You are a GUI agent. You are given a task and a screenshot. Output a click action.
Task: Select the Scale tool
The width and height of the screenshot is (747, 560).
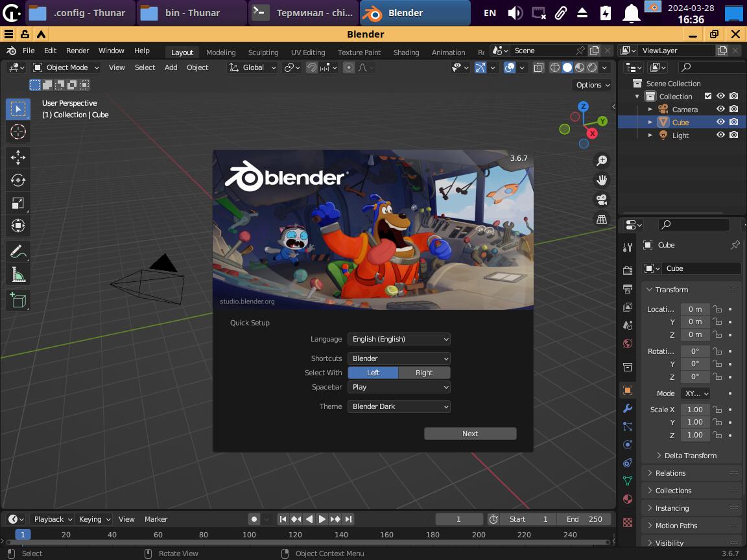point(18,203)
